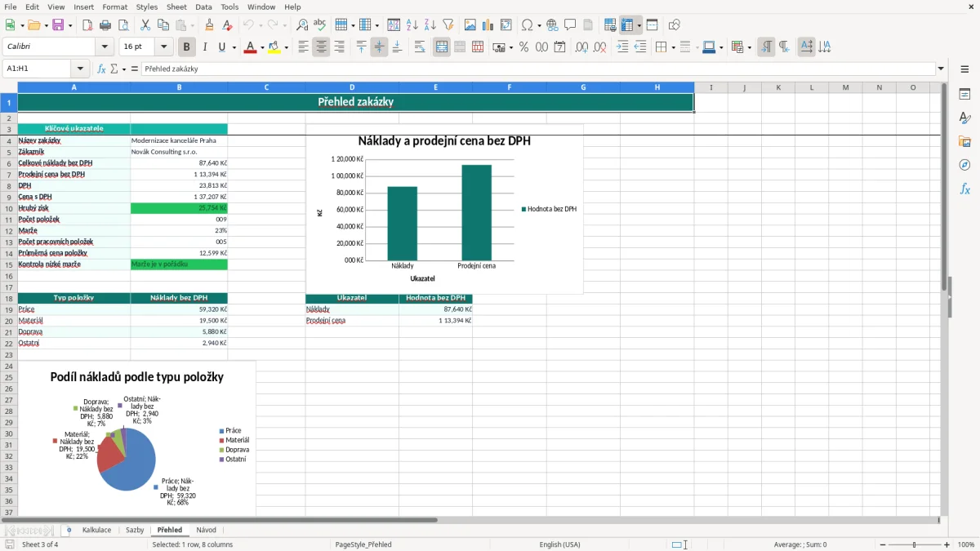Click the Print icon
Screen dimensions: 980x551
point(105,25)
